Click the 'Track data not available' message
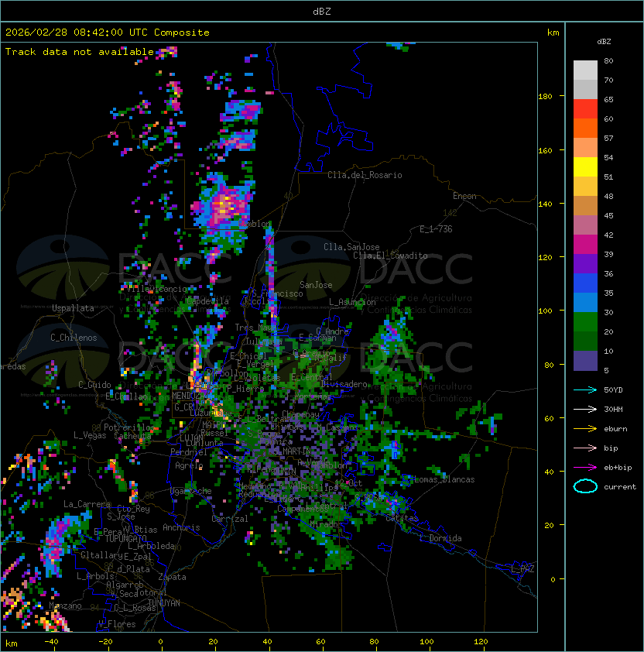This screenshot has width=644, height=652. (x=80, y=52)
